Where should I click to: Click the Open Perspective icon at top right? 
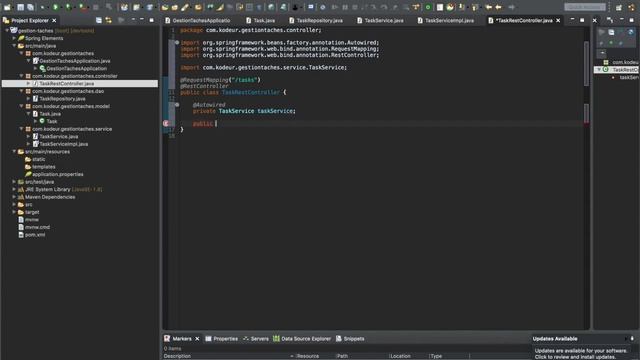[619, 7]
